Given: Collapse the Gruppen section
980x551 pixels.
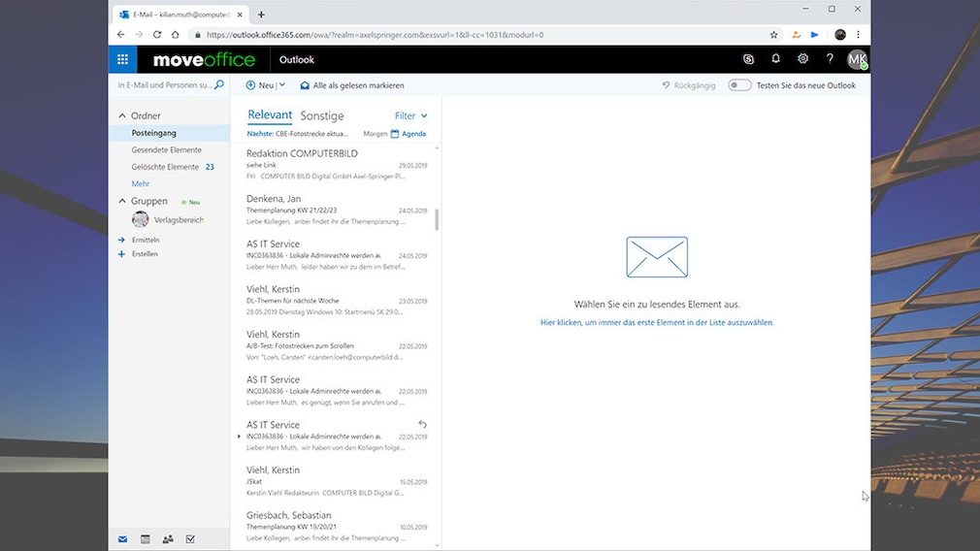Looking at the screenshot, I should [120, 201].
